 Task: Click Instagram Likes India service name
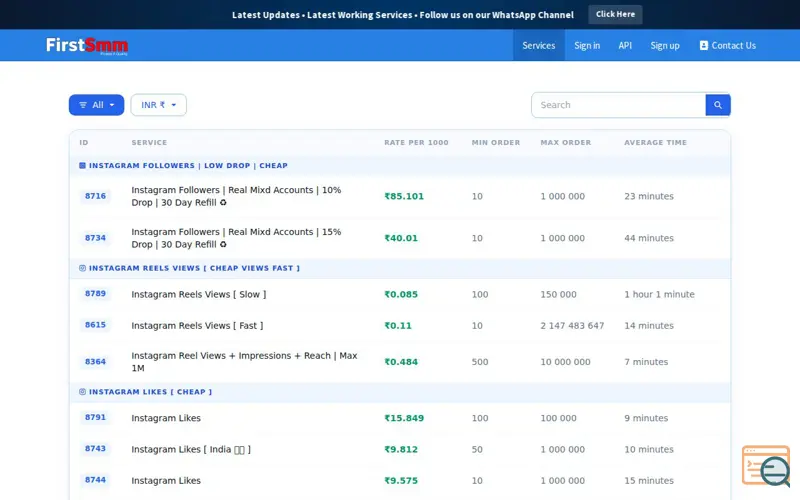(x=191, y=449)
